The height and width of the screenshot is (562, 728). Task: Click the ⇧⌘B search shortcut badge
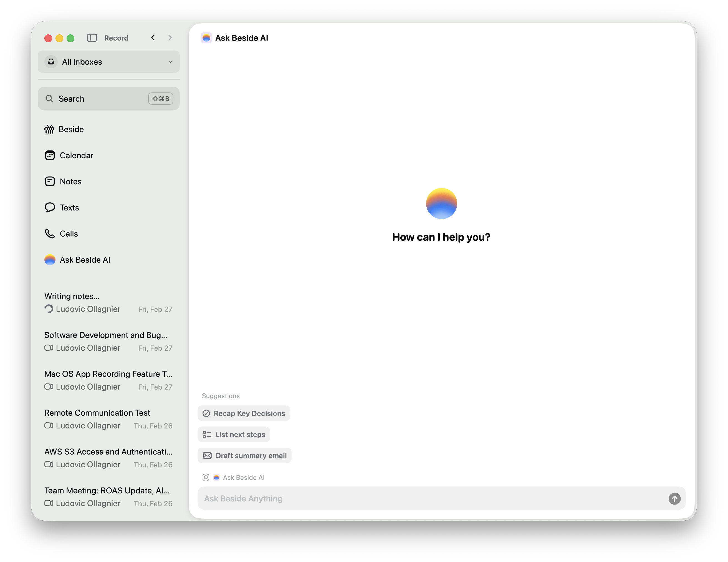coord(161,99)
